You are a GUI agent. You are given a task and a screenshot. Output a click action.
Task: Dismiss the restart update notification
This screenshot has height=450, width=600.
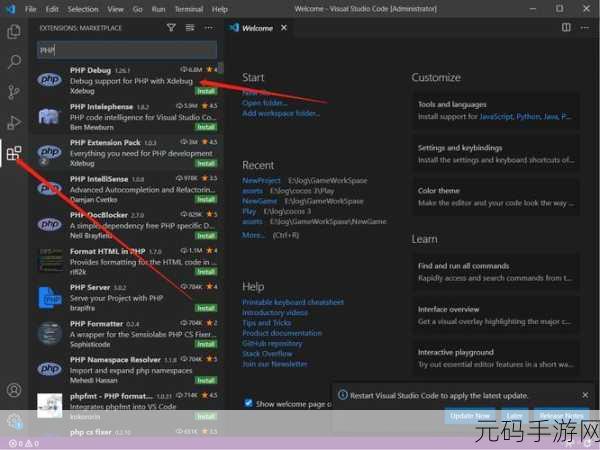[x=585, y=395]
